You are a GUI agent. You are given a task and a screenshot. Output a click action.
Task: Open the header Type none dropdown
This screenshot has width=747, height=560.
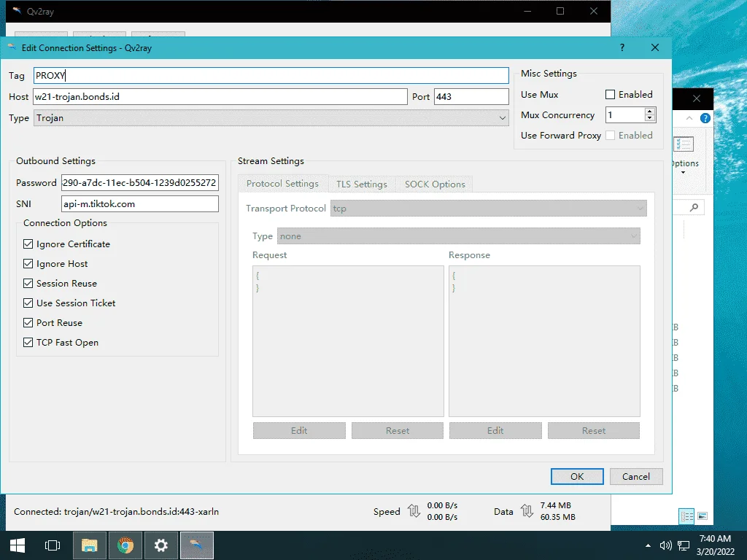(459, 236)
